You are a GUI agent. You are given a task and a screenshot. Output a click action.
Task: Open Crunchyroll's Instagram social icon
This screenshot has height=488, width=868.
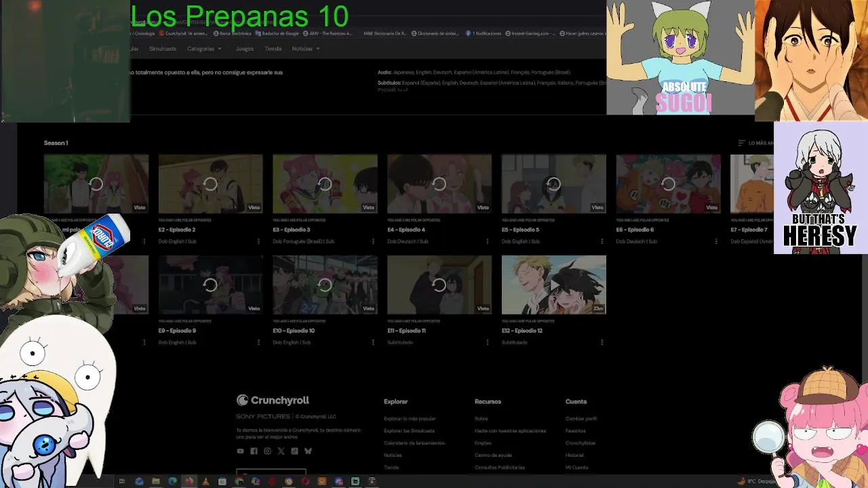click(267, 451)
